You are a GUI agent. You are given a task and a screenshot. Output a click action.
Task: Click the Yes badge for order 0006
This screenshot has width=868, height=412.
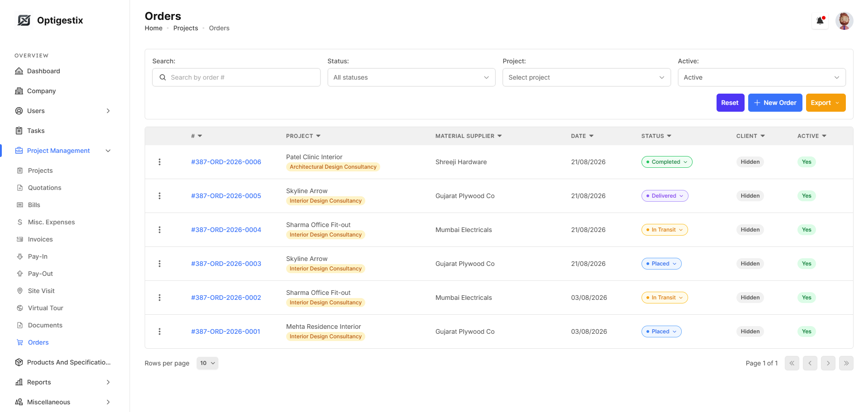tap(807, 162)
